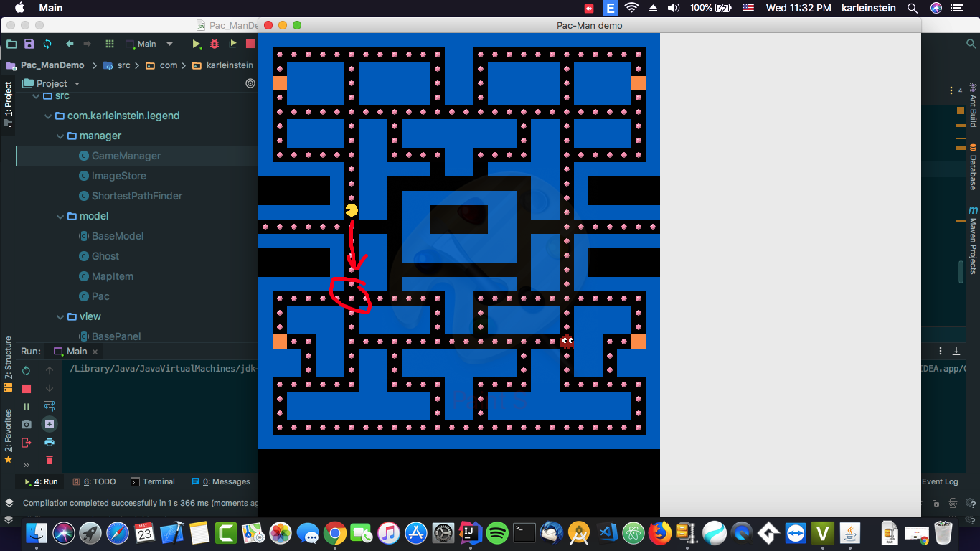Select the 4: Run bottom tab

point(41,481)
